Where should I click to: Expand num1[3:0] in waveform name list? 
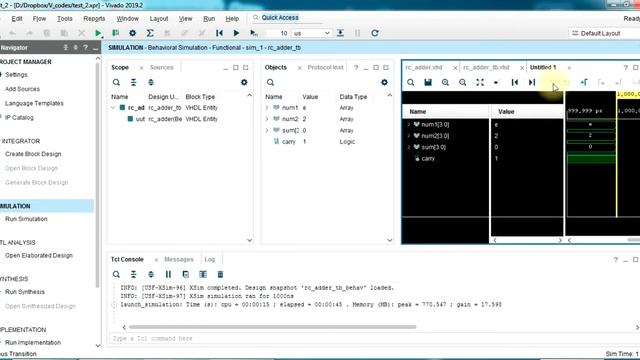409,124
